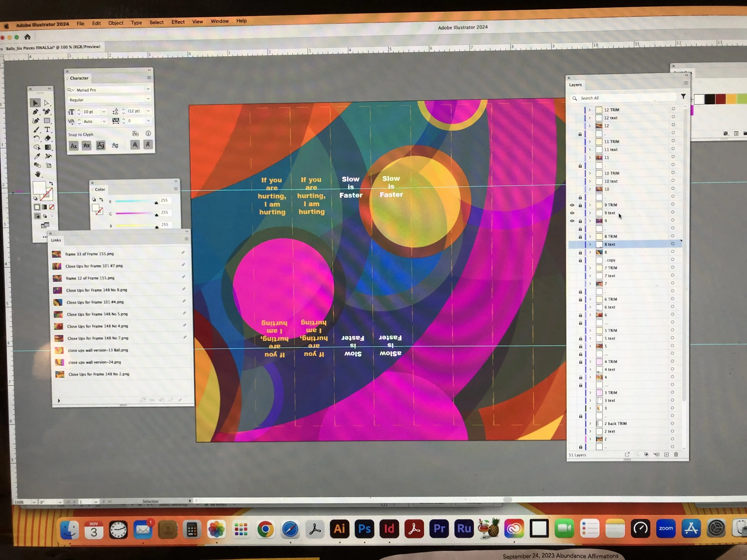Viewport: 747px width, 560px height.
Task: Select the Eyedropper tool
Action: coord(37,156)
